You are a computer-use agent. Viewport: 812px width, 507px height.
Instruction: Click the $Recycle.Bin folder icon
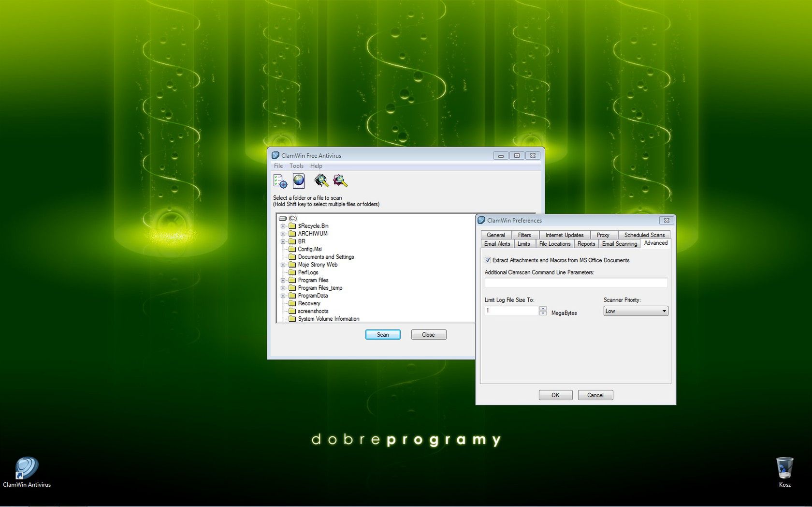pos(292,226)
